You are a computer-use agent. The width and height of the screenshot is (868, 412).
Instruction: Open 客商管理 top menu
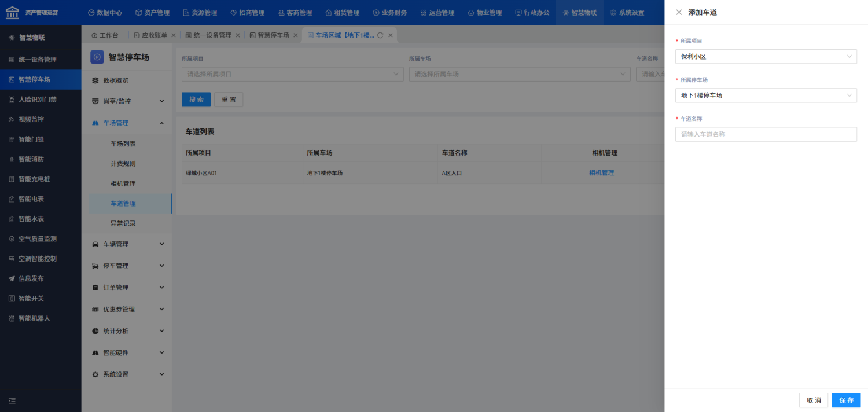pos(295,13)
